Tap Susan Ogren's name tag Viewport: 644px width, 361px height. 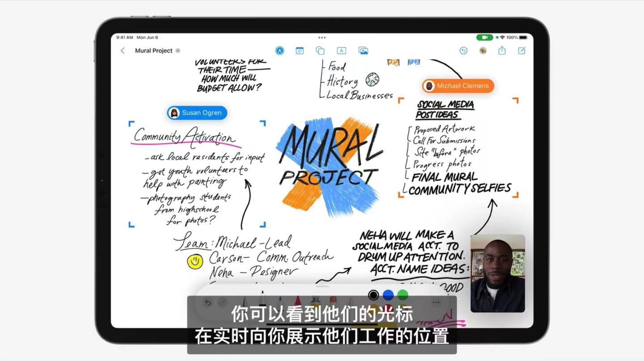click(x=196, y=113)
